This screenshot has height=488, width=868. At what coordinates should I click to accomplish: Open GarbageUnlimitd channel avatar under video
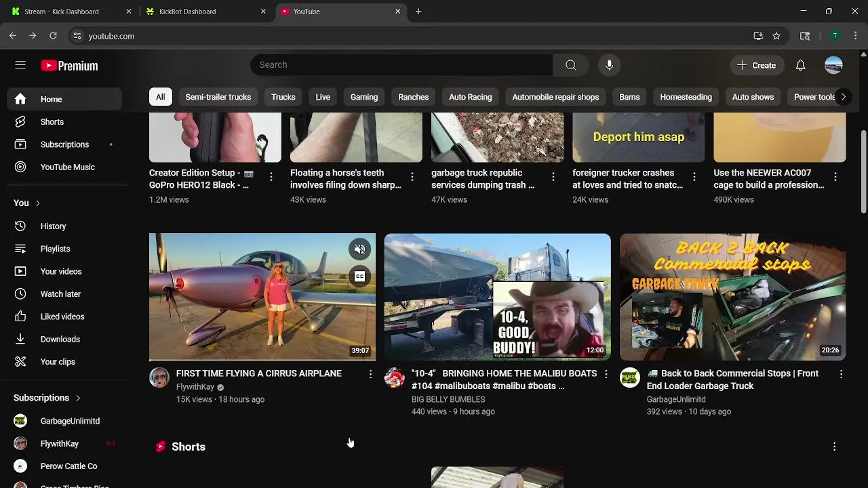tap(630, 378)
